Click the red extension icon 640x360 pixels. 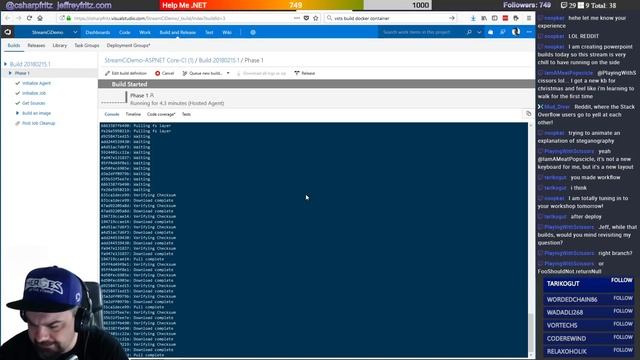pyautogui.click(x=505, y=18)
